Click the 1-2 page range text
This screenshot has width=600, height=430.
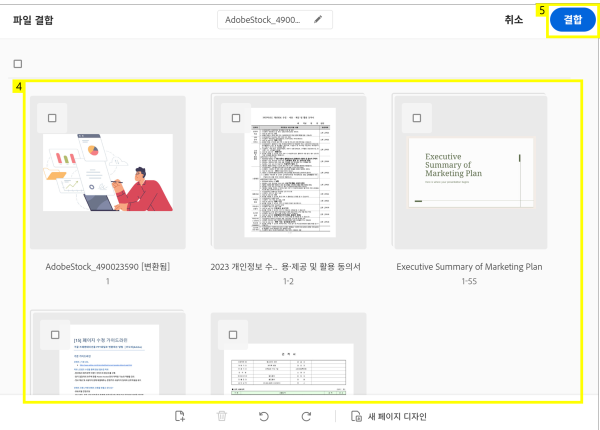[288, 282]
